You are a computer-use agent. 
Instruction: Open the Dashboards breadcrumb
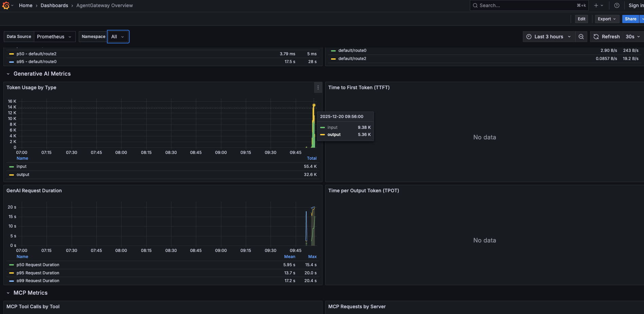(x=54, y=5)
